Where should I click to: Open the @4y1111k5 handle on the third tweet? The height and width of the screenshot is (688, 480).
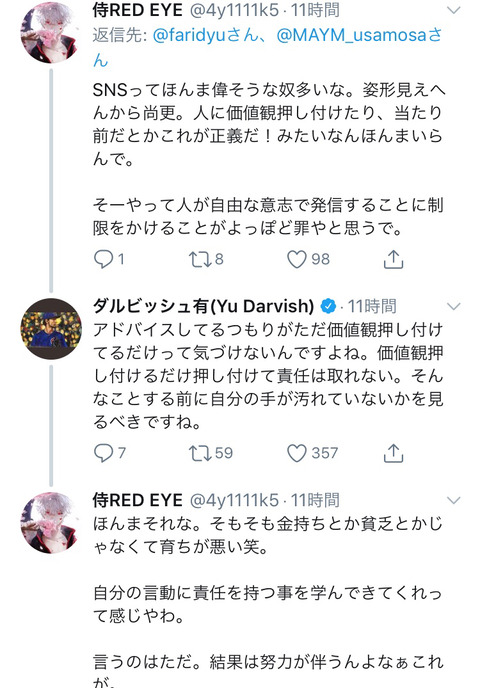click(x=234, y=500)
